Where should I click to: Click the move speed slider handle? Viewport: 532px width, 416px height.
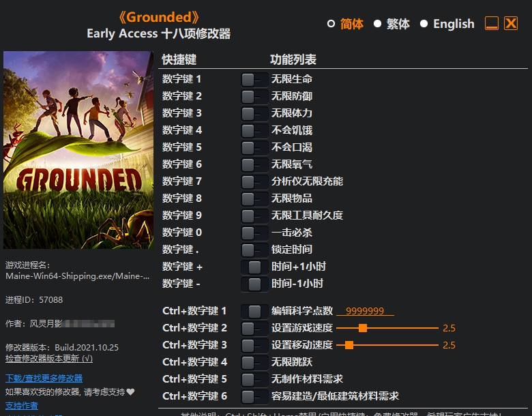(349, 345)
